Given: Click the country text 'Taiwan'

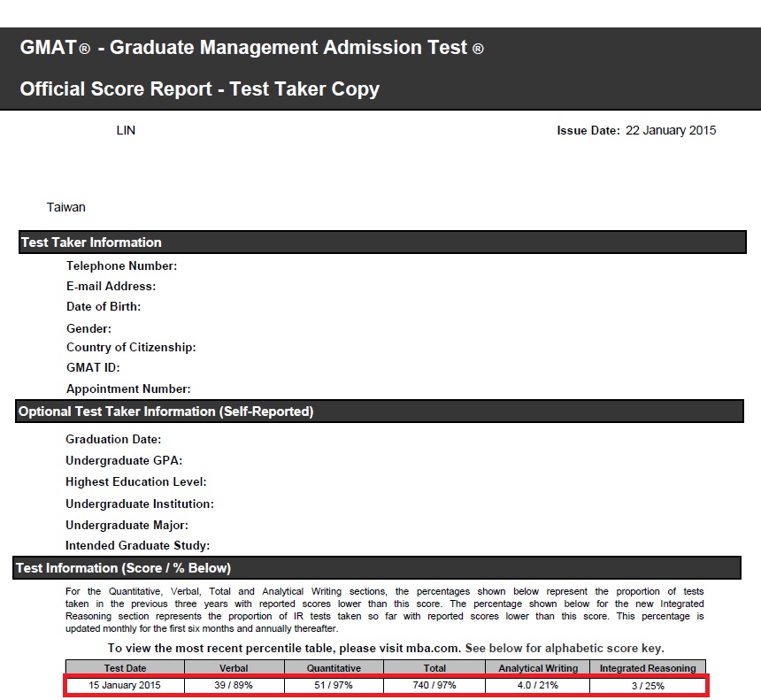Looking at the screenshot, I should [x=66, y=207].
